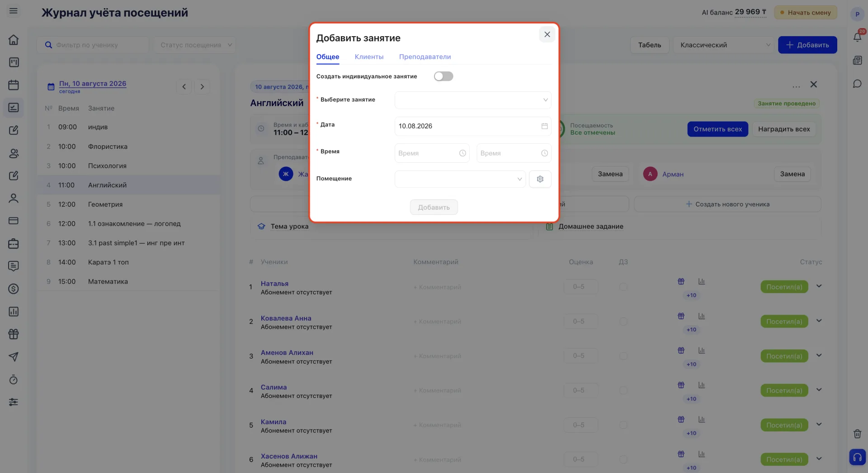Expand the status chevron for Ковалева Анна
Image resolution: width=868 pixels, height=473 pixels.
[x=819, y=321]
